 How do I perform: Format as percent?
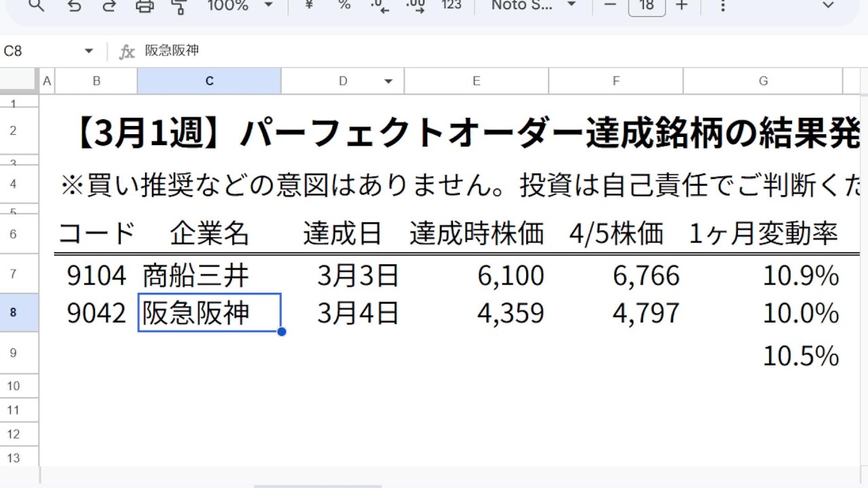click(x=344, y=5)
